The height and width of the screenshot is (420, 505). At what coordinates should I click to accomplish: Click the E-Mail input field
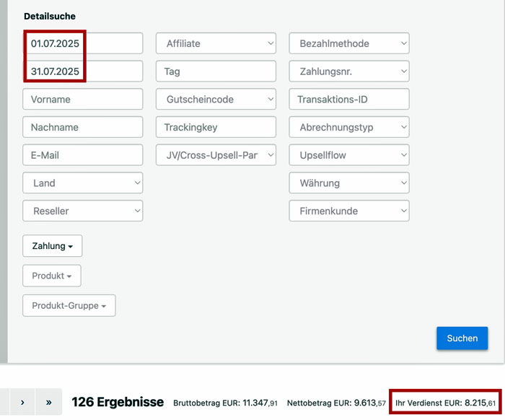click(82, 155)
